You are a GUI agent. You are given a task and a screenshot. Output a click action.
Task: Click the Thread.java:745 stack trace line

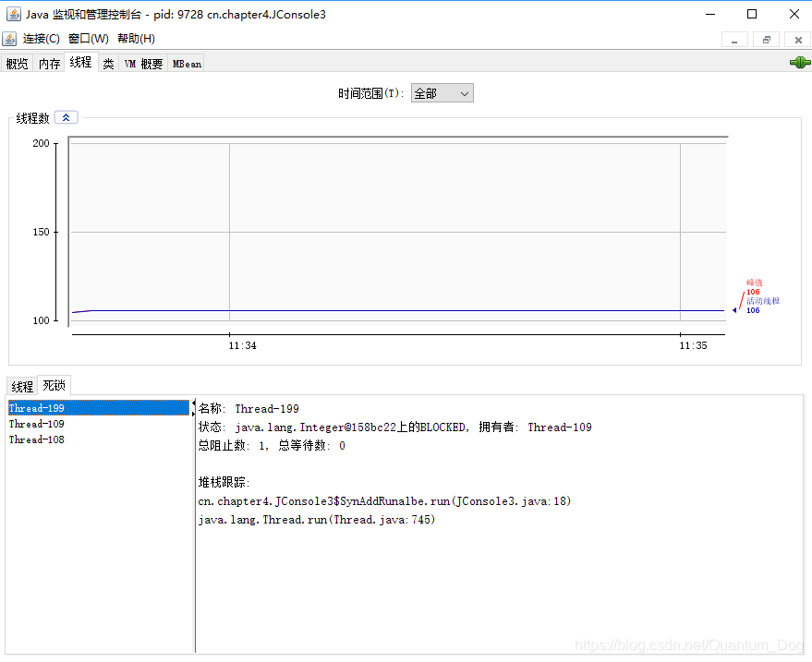point(317,519)
